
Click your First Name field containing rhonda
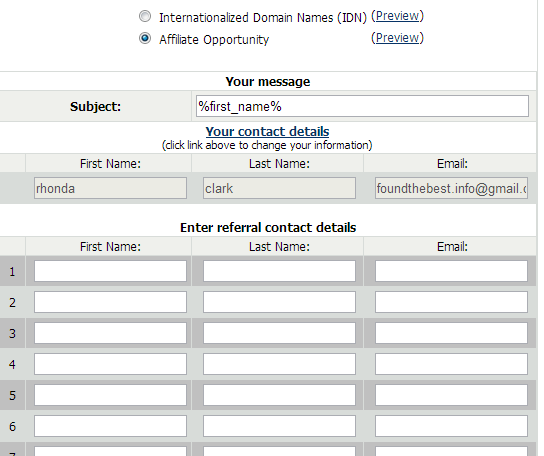point(110,188)
